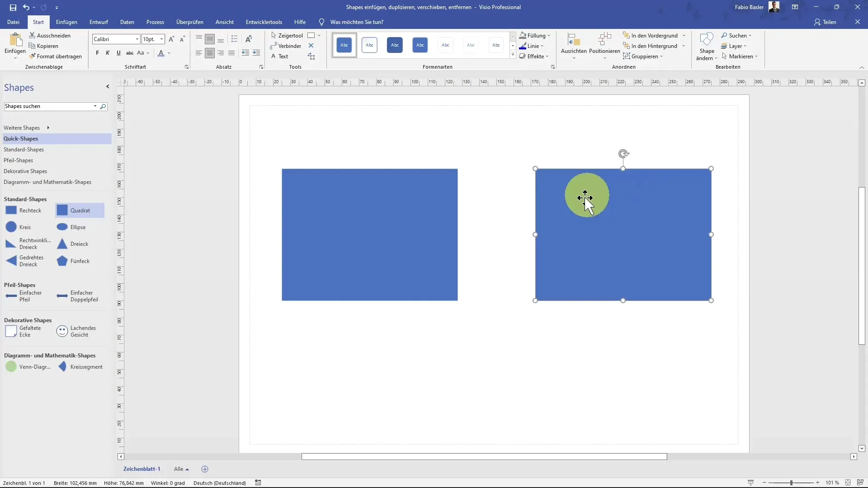Copy the selection with Kopieren
Image resolution: width=868 pixels, height=488 pixels.
pos(43,46)
